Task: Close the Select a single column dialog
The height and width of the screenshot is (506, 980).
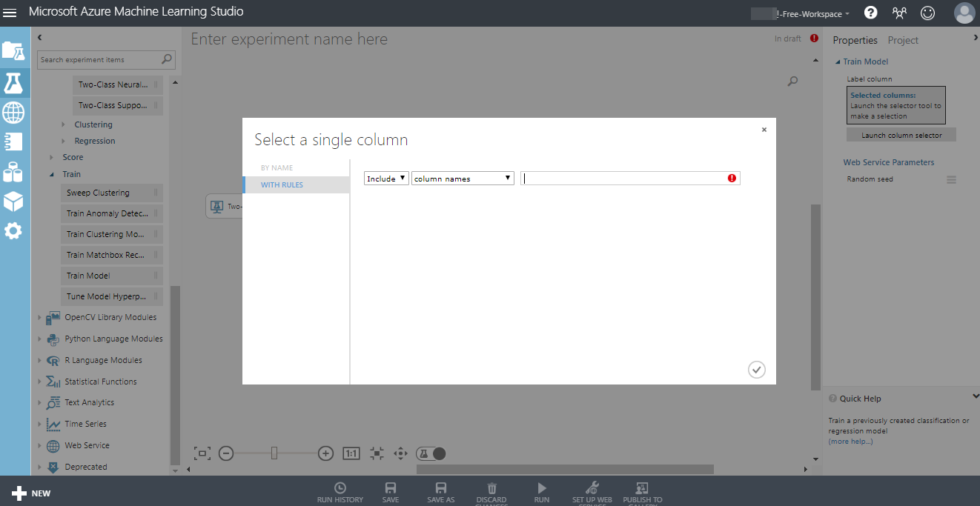Action: point(764,130)
